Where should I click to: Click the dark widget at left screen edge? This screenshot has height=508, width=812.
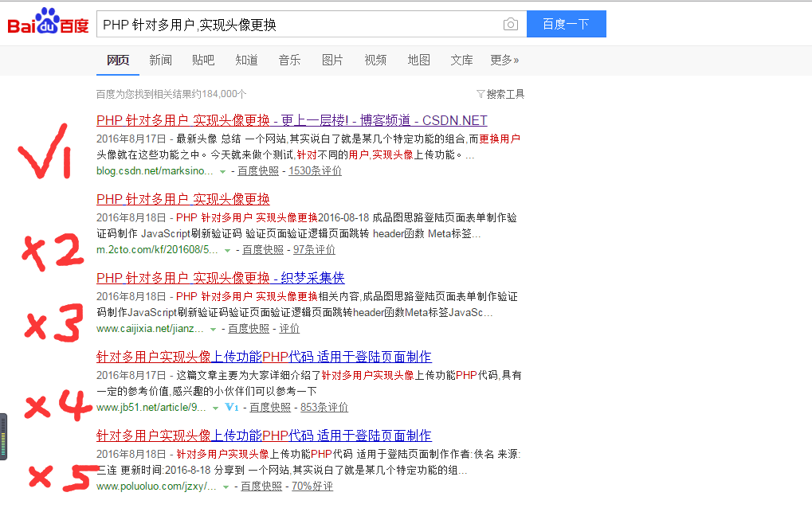[3, 436]
